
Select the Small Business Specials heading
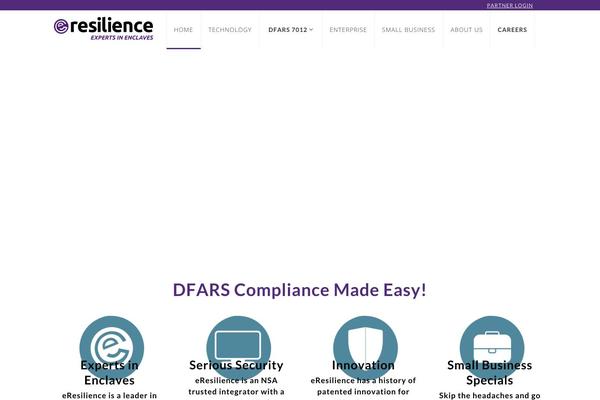(x=489, y=372)
